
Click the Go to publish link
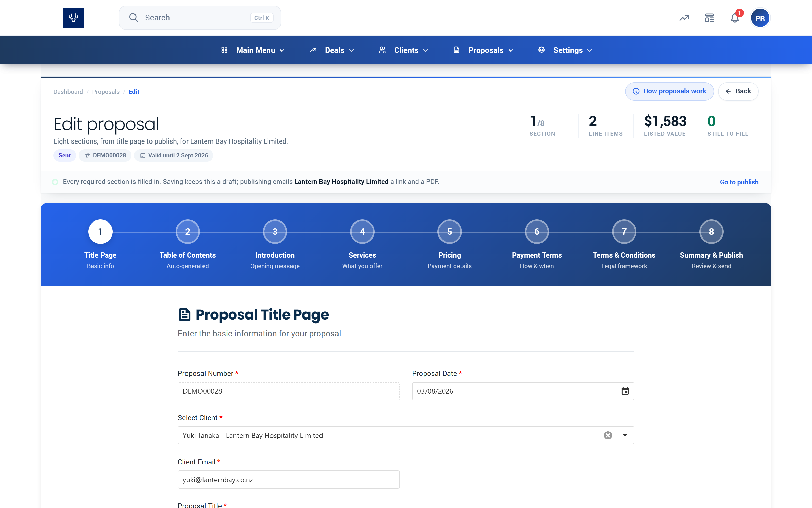click(739, 182)
